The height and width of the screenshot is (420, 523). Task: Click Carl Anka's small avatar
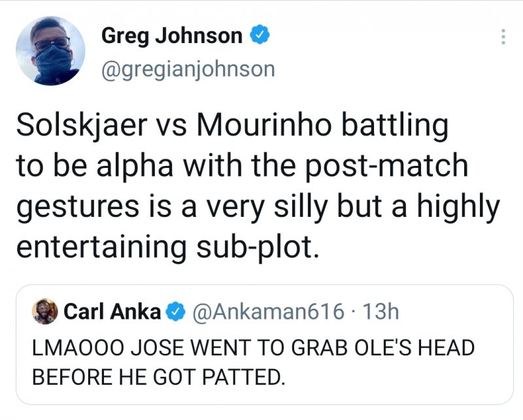[x=44, y=312]
